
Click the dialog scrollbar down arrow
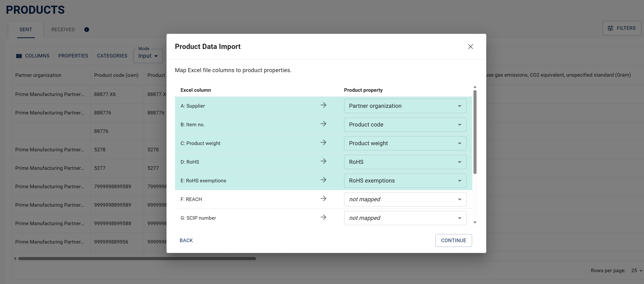coord(475,222)
